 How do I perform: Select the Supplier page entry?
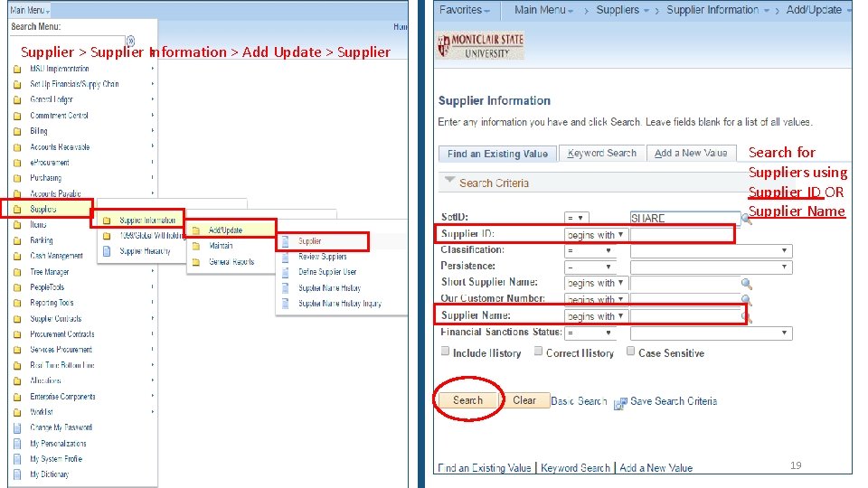(309, 241)
